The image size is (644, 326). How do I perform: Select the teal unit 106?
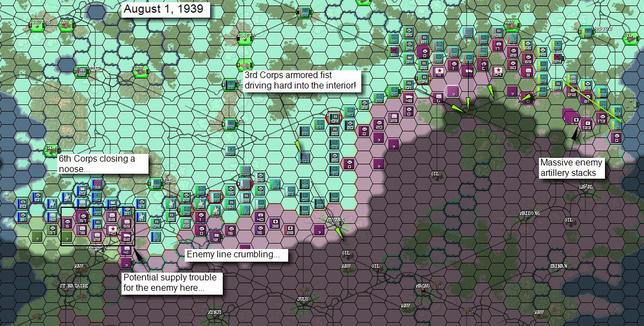tap(497, 33)
